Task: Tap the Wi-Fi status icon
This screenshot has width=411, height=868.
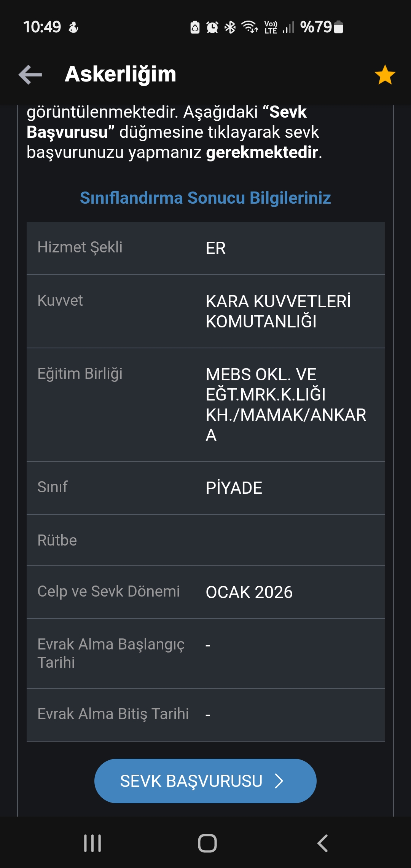Action: click(x=250, y=27)
